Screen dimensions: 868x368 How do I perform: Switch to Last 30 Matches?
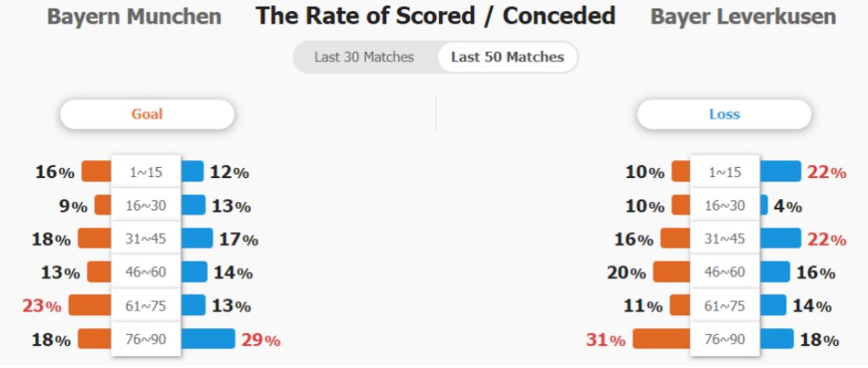click(x=364, y=57)
